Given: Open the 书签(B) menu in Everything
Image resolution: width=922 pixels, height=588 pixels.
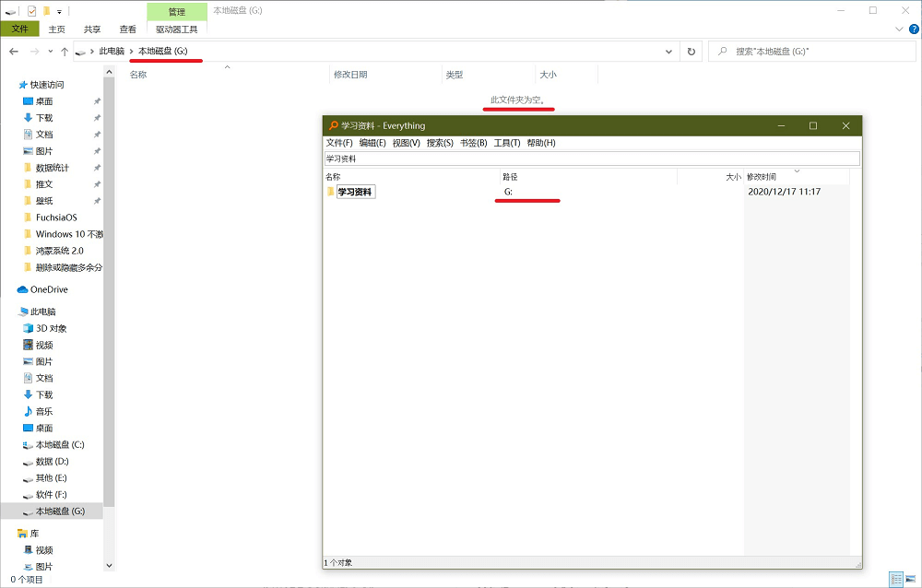Looking at the screenshot, I should point(473,143).
